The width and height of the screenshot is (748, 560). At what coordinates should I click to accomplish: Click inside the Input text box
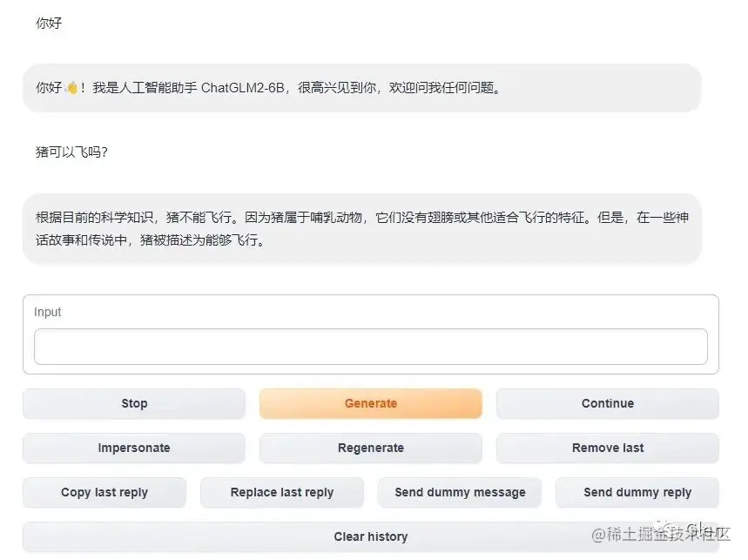click(370, 346)
